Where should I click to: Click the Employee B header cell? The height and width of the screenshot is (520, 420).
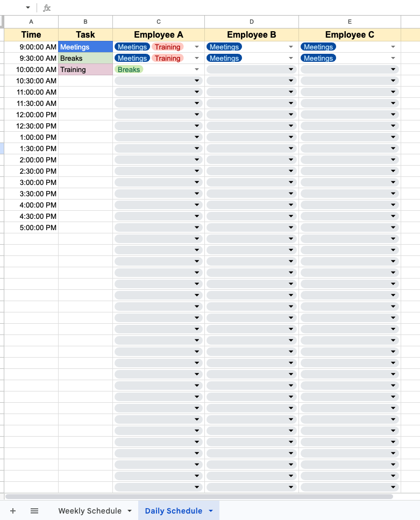click(x=252, y=34)
